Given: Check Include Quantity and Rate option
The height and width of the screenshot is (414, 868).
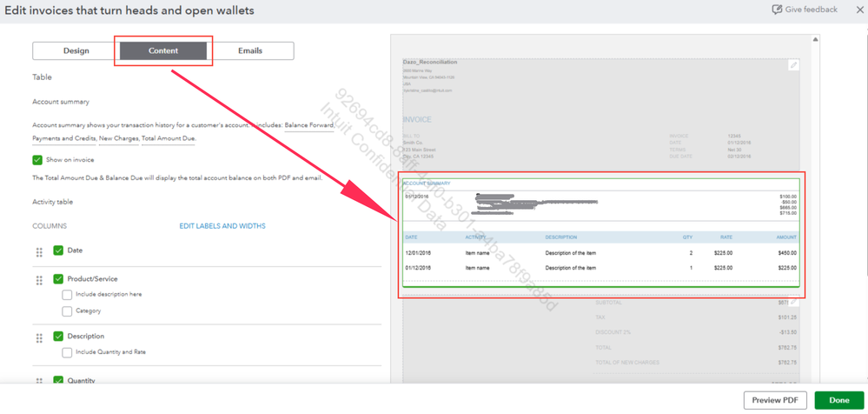Looking at the screenshot, I should pyautogui.click(x=67, y=352).
